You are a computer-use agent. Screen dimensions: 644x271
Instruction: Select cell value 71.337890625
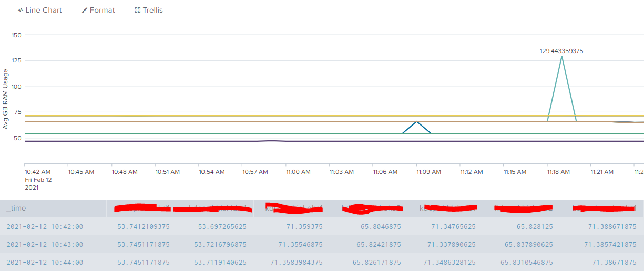pos(451,245)
